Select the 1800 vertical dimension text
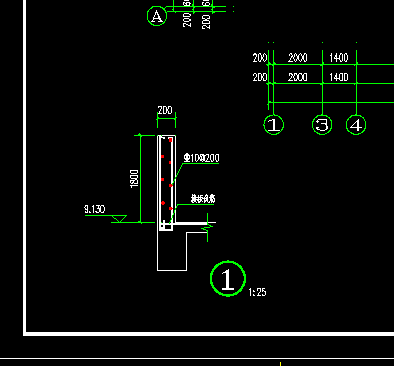This screenshot has height=366, width=394. click(x=134, y=179)
